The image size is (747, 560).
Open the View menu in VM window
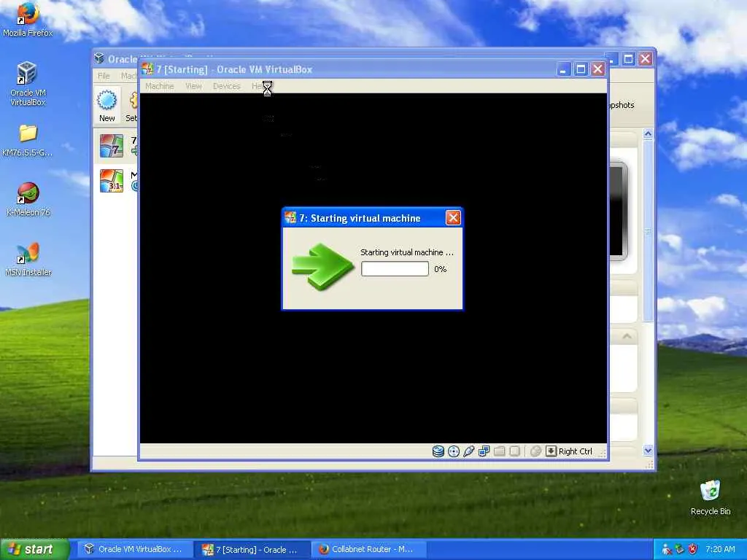click(193, 86)
